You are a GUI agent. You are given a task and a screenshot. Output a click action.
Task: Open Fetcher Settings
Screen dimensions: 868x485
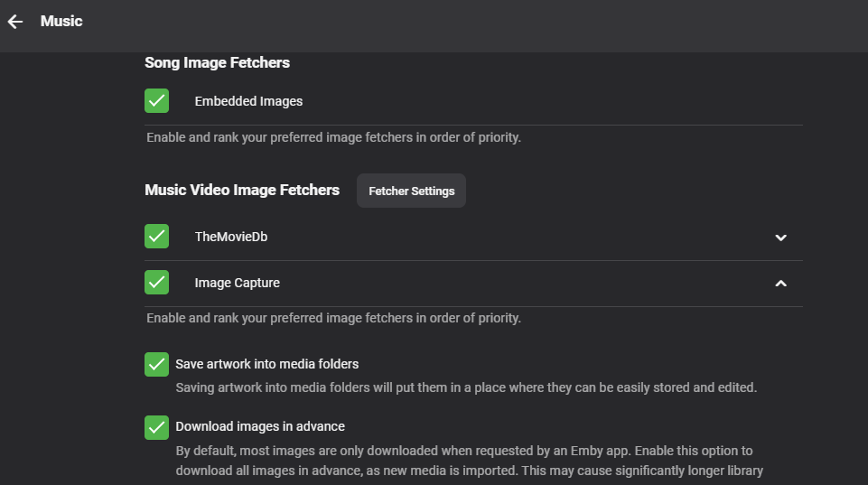click(x=411, y=191)
